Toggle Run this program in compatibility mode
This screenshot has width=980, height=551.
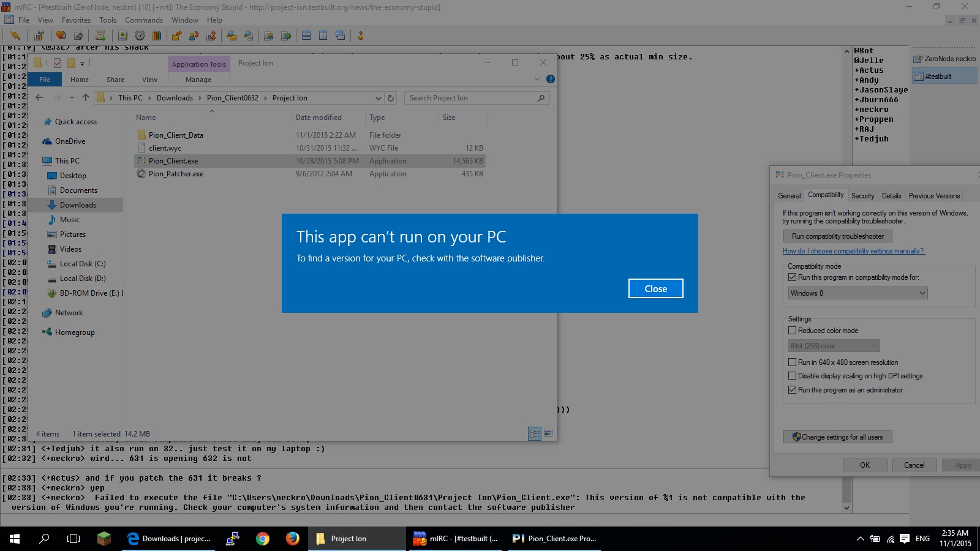[792, 277]
